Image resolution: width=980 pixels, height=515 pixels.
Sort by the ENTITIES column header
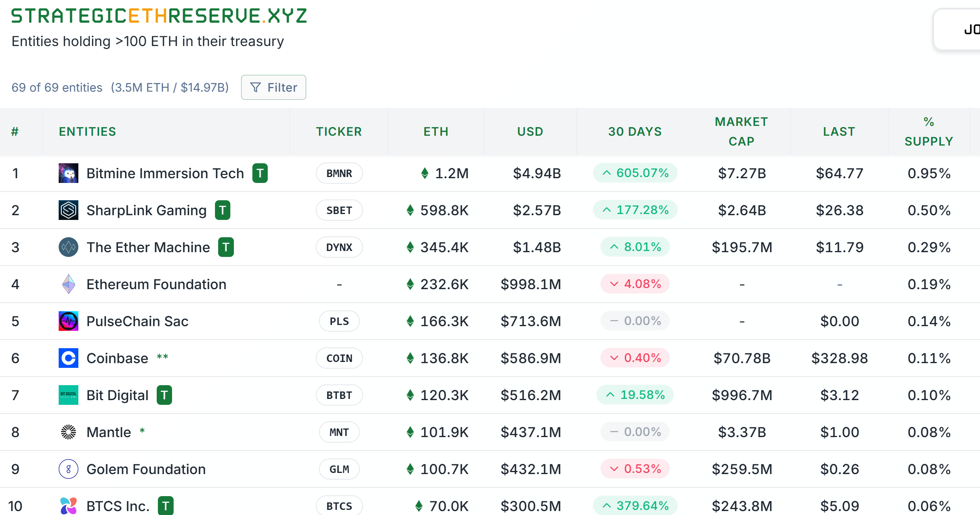(x=87, y=131)
